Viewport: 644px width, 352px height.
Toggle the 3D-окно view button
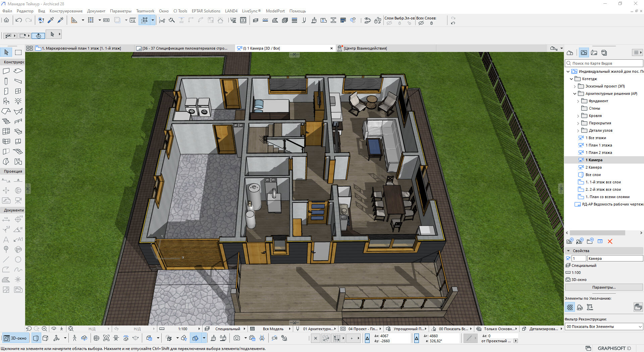pos(15,338)
